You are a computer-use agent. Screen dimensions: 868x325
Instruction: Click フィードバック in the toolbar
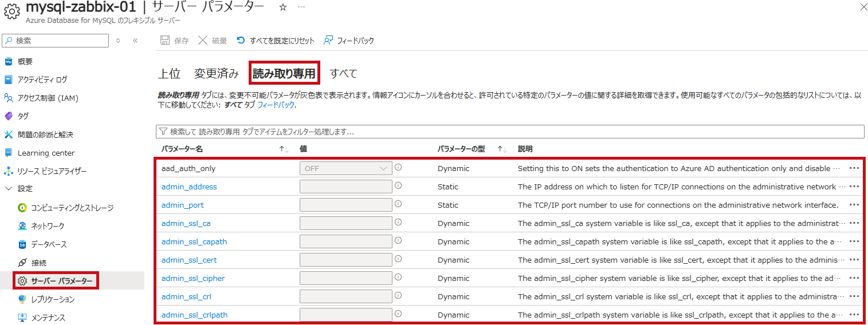(349, 41)
